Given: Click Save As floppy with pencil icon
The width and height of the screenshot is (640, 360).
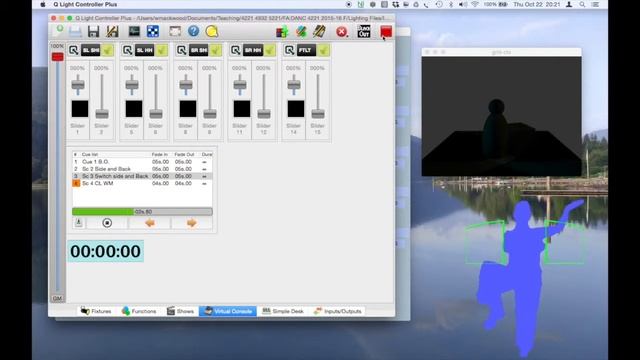Looking at the screenshot, I should pyautogui.click(x=112, y=31).
